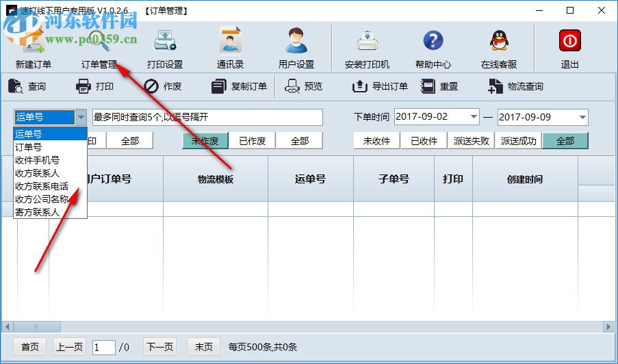Click the 打印 print toolbar button
Viewport: 618px width, 364px height.
(94, 86)
